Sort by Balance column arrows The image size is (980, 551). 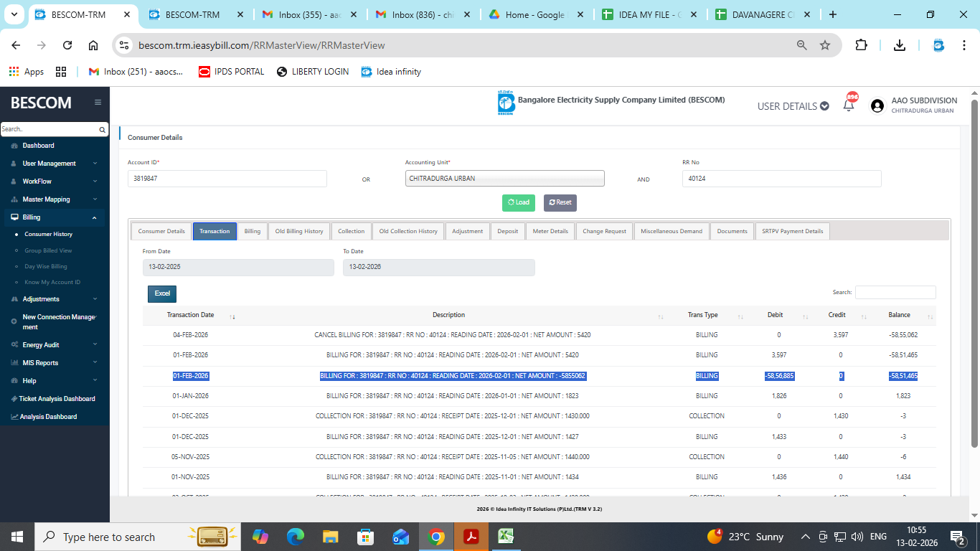tap(930, 316)
